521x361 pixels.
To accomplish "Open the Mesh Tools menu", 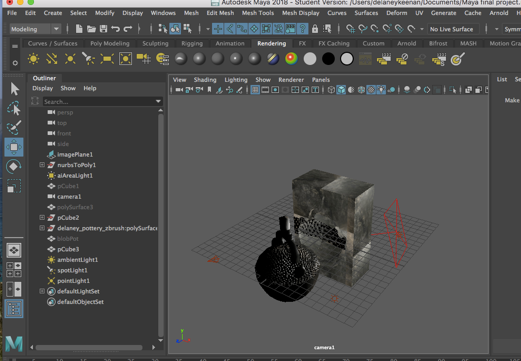I will [258, 13].
